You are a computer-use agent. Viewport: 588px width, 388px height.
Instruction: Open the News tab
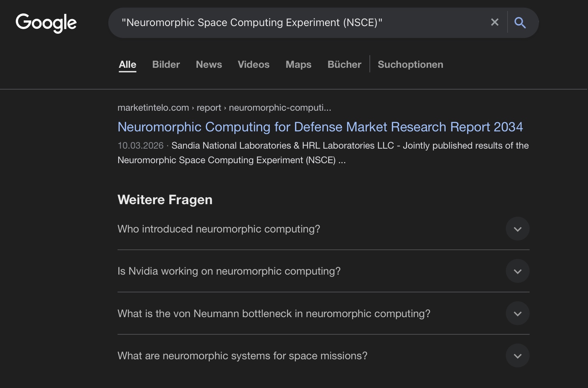[x=209, y=64]
